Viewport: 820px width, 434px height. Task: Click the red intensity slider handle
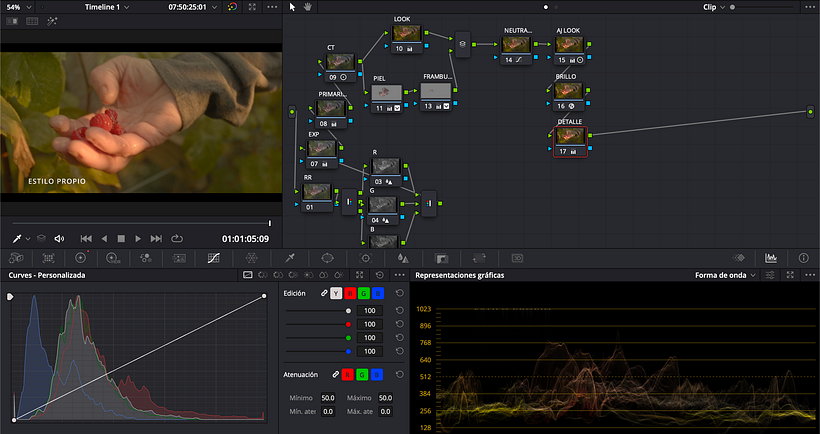coord(348,324)
